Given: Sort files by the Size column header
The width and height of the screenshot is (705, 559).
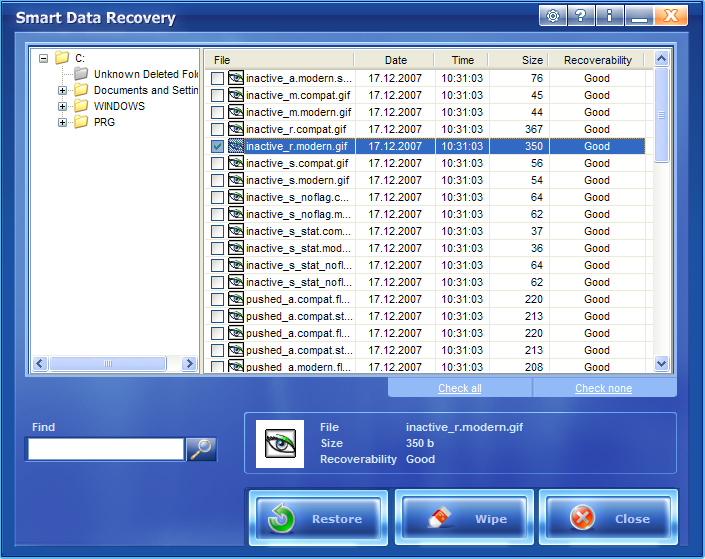Looking at the screenshot, I should tap(518, 60).
